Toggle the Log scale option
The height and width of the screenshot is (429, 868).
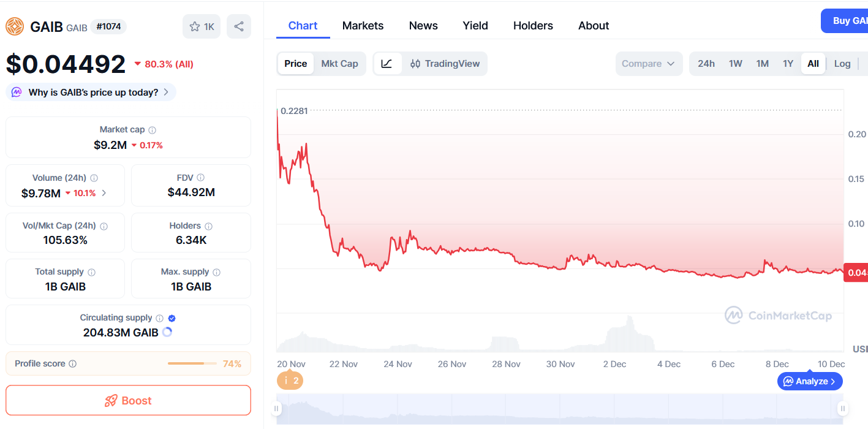point(842,64)
